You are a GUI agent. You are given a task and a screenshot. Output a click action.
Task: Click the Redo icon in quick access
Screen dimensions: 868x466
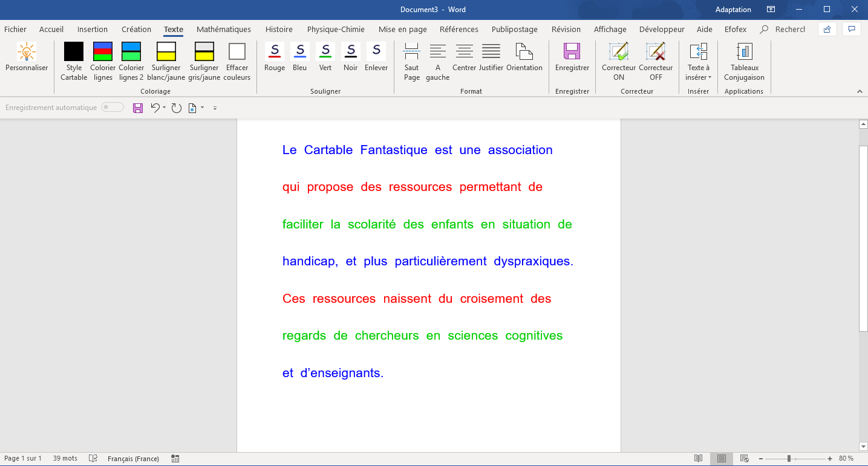pos(177,108)
